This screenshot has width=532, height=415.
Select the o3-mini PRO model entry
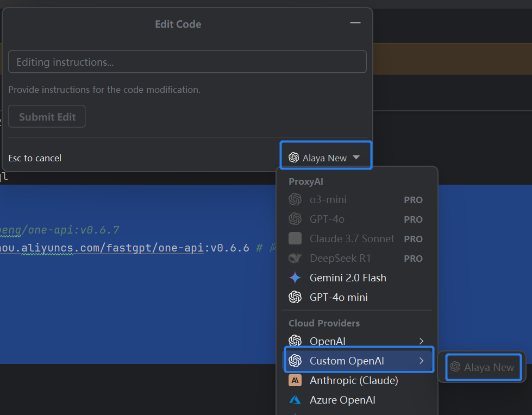tap(328, 199)
